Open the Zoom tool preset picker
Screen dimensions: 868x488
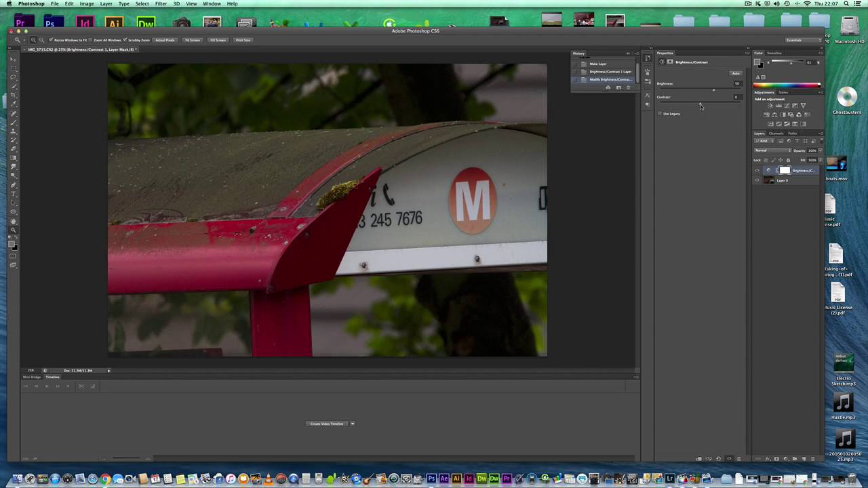pos(20,40)
